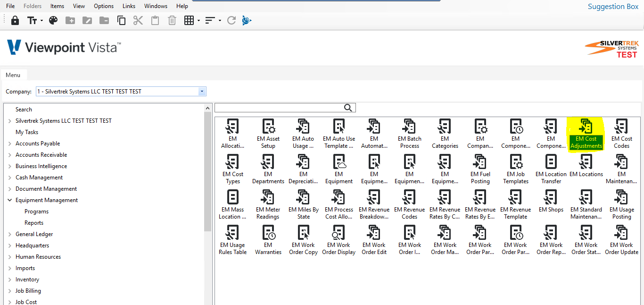The width and height of the screenshot is (644, 305).
Task: Click the program search input field
Action: pos(279,108)
